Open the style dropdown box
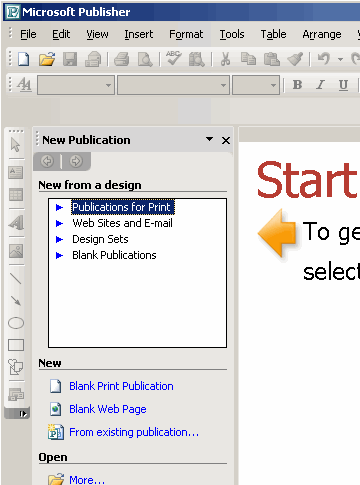360x485 pixels. pos(76,85)
